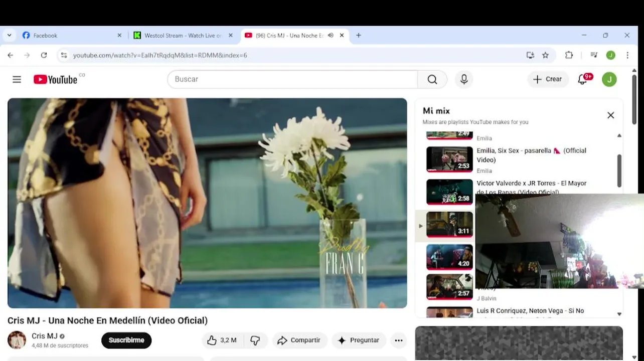The height and width of the screenshot is (361, 644).
Task: Click the Preguntar button
Action: click(x=359, y=340)
